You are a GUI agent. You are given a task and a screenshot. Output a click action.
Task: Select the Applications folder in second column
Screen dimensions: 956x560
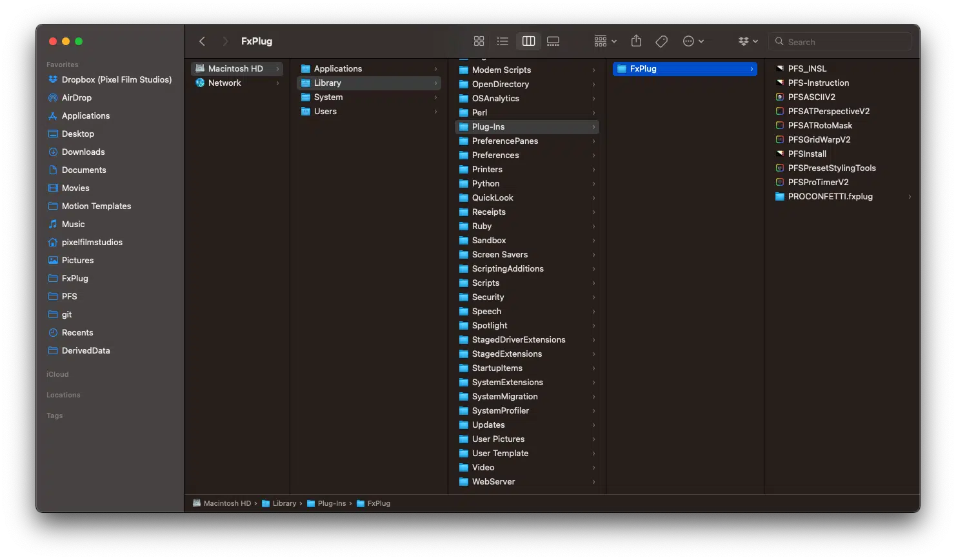click(369, 68)
